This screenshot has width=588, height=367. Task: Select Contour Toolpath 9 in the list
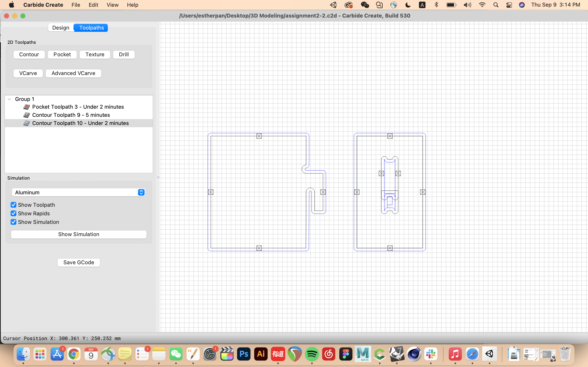click(71, 115)
